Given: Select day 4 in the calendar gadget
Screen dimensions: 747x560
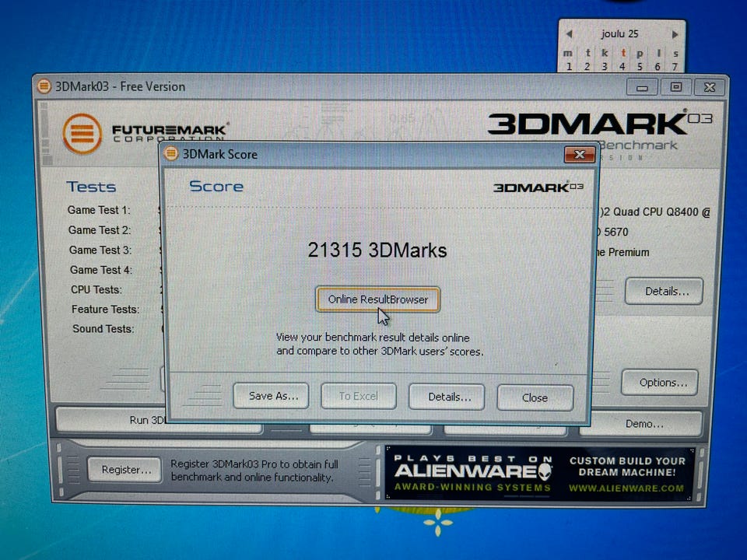Looking at the screenshot, I should (x=622, y=66).
